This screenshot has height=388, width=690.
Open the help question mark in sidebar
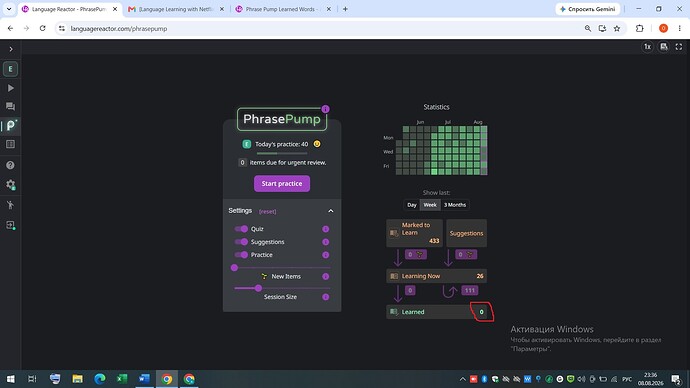11,165
